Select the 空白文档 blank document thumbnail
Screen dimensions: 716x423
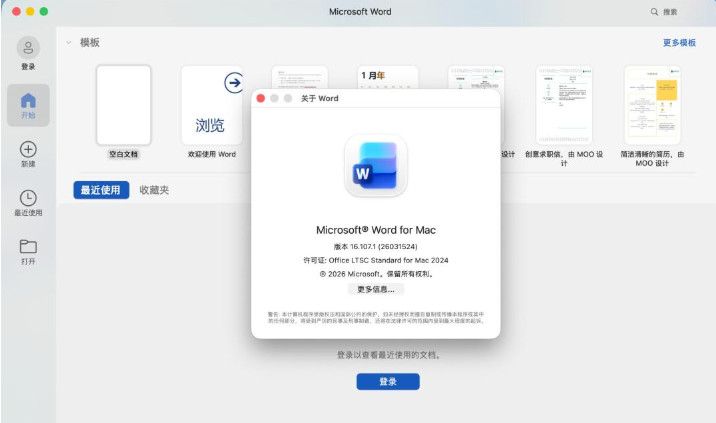(123, 105)
